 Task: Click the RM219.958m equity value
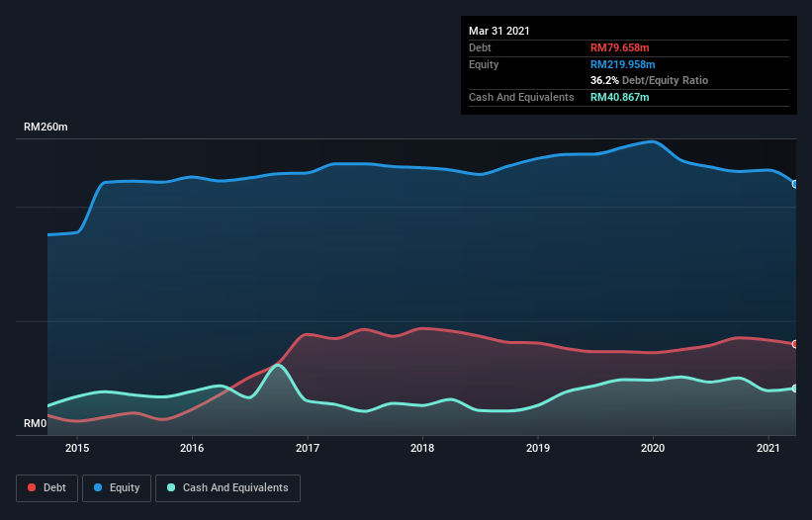[x=623, y=64]
